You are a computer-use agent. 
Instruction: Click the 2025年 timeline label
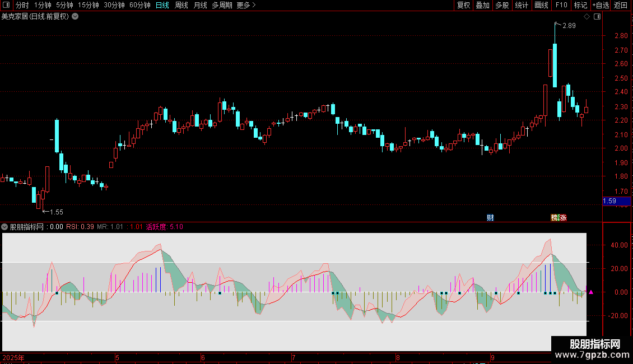[x=13, y=357]
